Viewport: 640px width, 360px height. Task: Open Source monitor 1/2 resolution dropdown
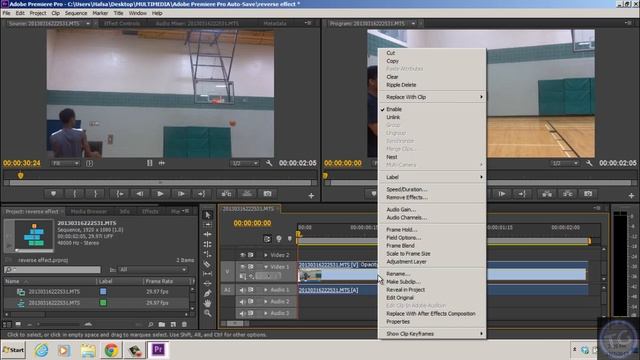click(244, 163)
